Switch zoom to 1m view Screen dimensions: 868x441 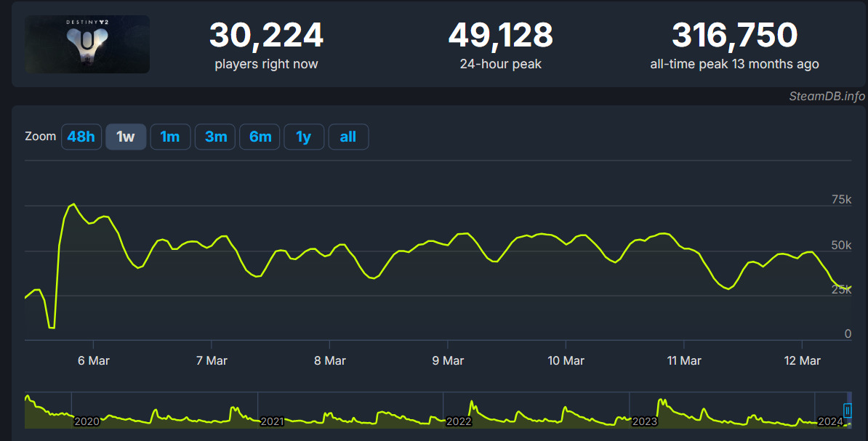click(x=170, y=137)
